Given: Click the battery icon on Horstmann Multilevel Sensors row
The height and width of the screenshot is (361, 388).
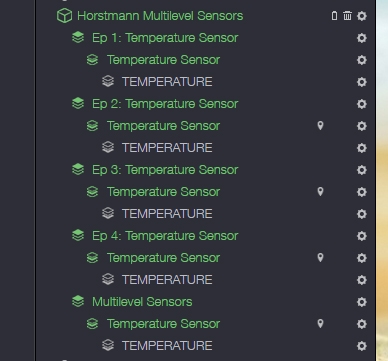Looking at the screenshot, I should [334, 16].
